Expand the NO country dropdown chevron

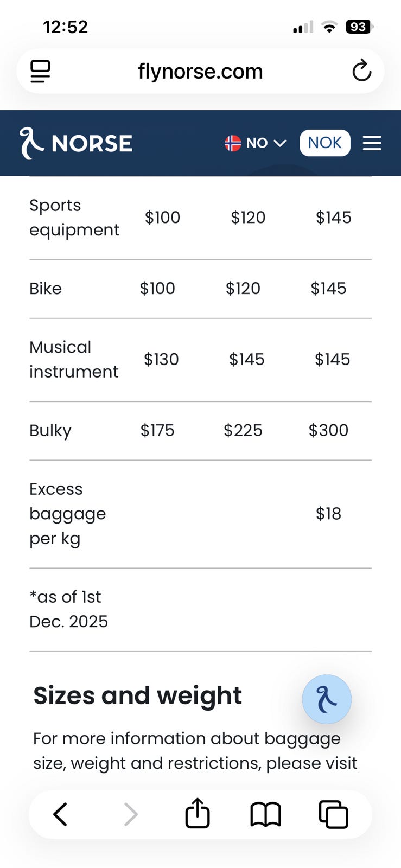(x=280, y=143)
